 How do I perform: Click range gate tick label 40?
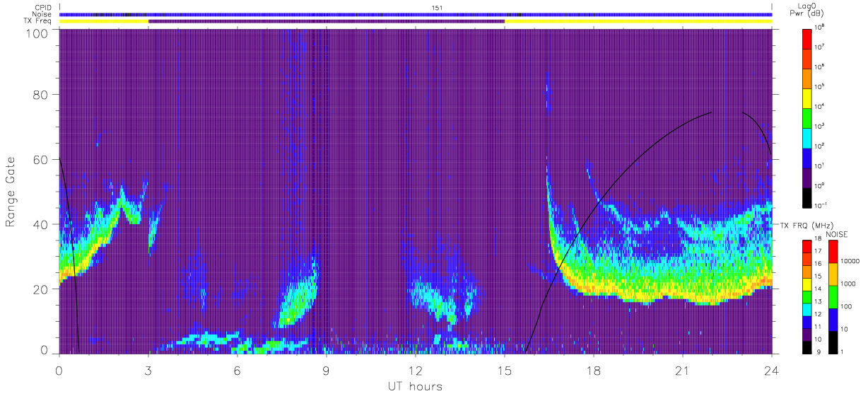point(40,224)
